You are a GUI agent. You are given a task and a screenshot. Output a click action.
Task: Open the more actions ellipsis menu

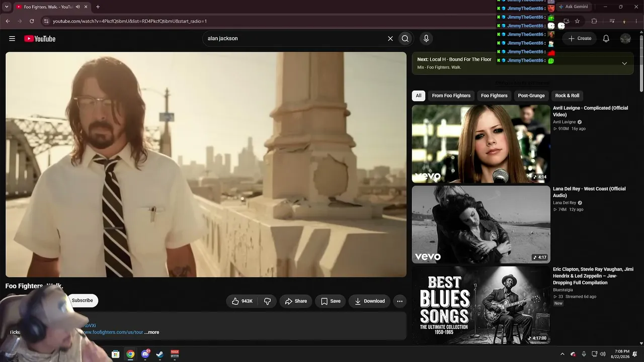399,301
